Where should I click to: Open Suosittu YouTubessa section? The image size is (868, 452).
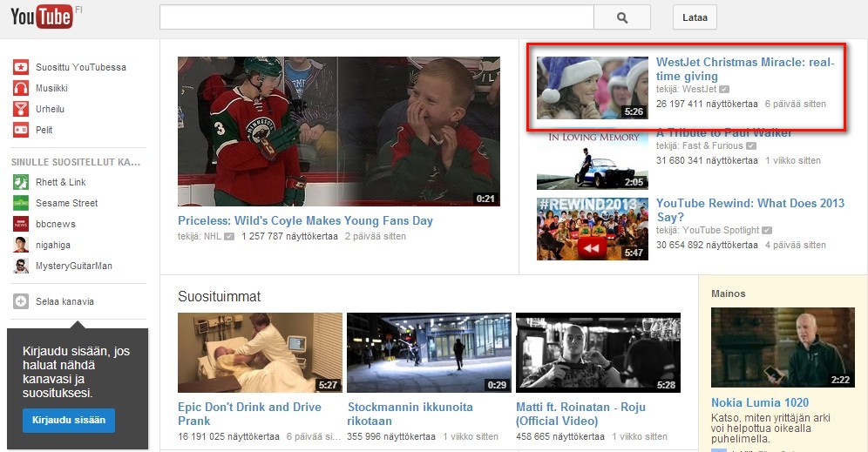pyautogui.click(x=81, y=67)
